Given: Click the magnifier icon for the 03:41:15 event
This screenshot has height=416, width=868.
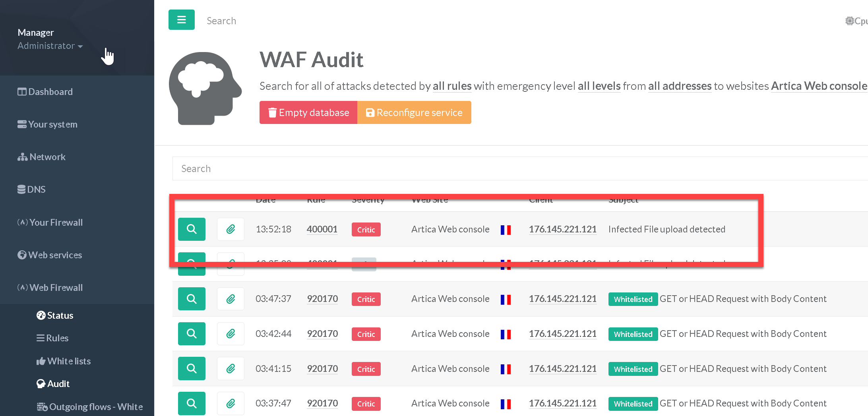Looking at the screenshot, I should (x=192, y=369).
